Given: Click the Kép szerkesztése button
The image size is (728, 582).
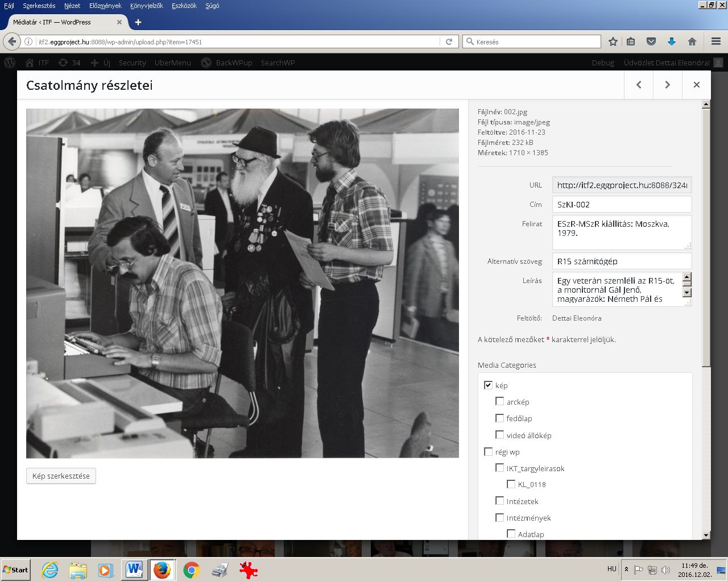Looking at the screenshot, I should [61, 476].
